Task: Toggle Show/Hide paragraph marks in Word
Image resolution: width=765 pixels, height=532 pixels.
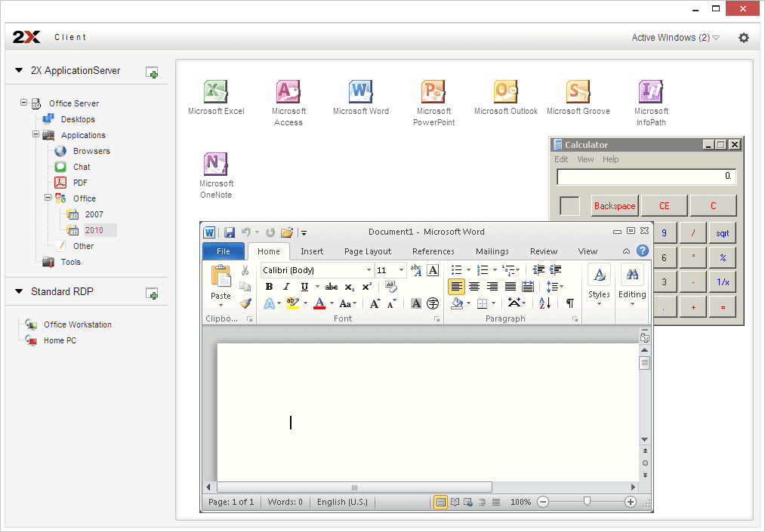Action: (x=570, y=303)
